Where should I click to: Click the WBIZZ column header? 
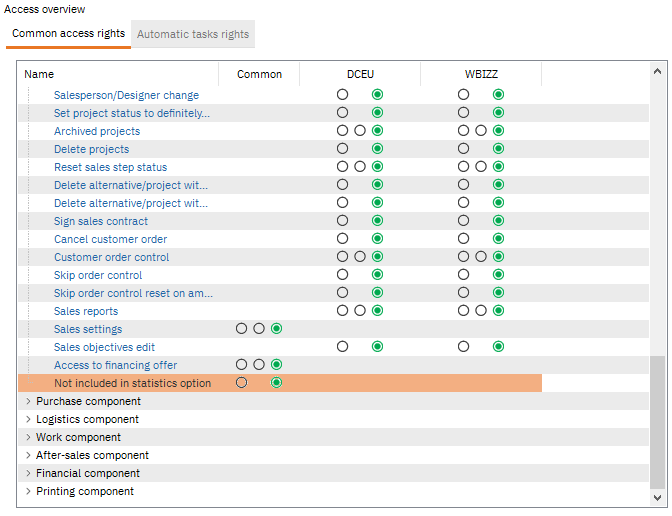(x=481, y=74)
